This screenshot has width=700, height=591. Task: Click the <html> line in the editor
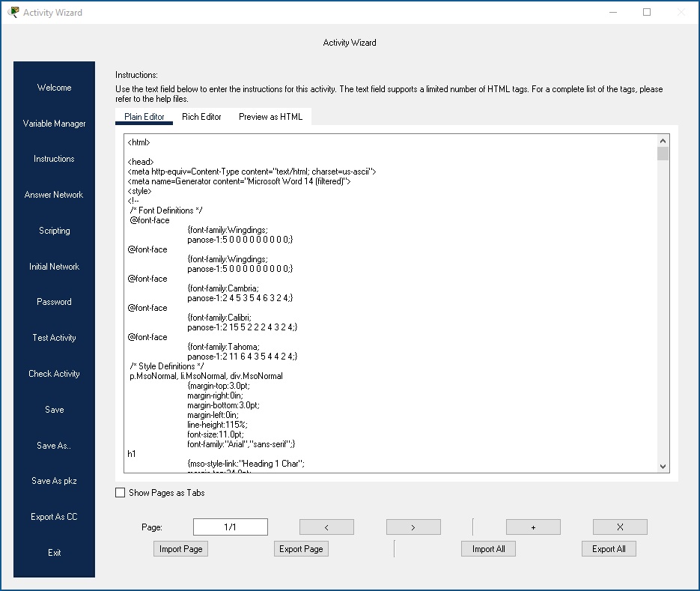(139, 142)
